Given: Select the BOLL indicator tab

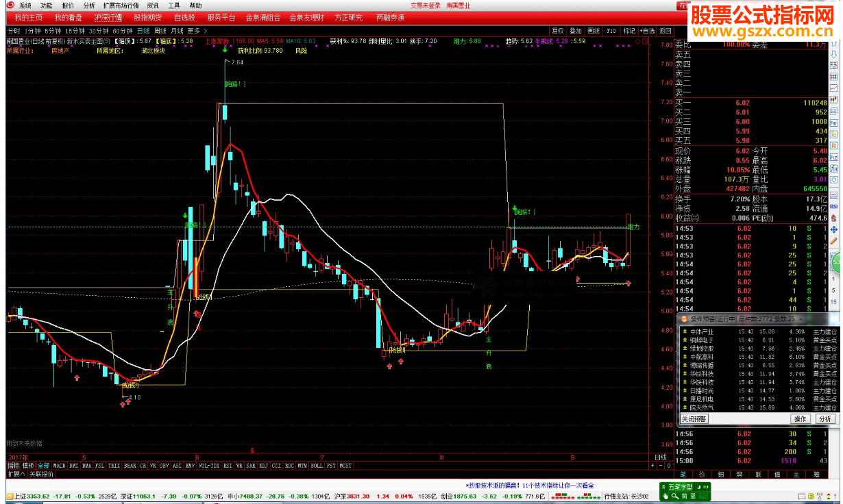Looking at the screenshot, I should (x=317, y=466).
